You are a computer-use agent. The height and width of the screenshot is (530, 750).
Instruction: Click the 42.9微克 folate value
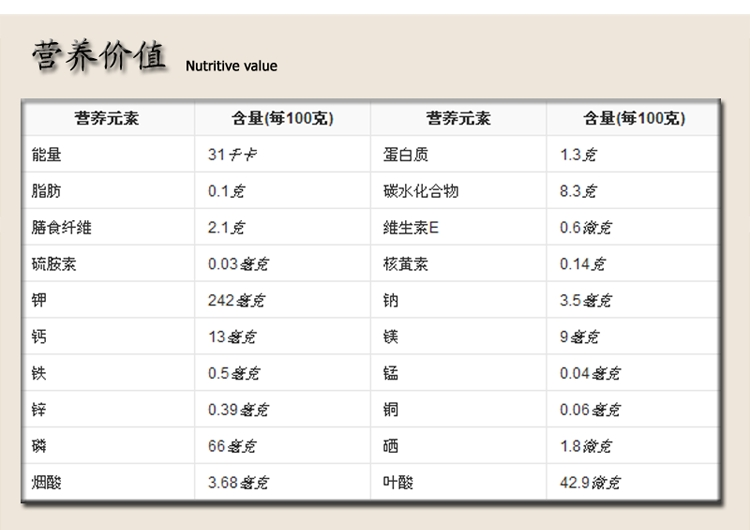(x=590, y=482)
